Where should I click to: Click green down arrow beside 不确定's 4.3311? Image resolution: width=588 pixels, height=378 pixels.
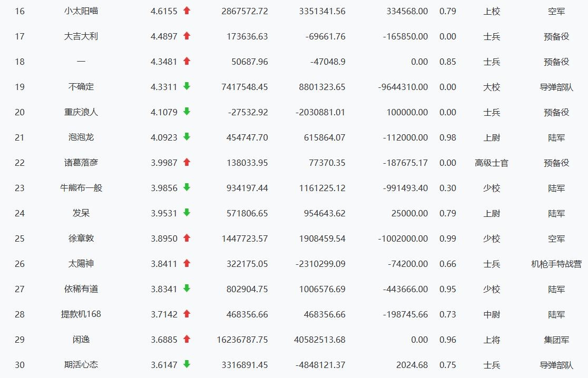(x=187, y=86)
